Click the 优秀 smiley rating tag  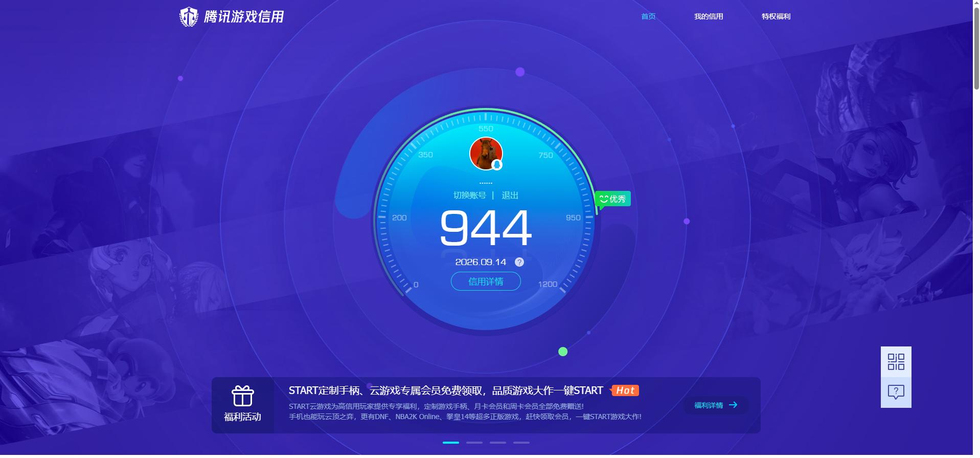click(613, 199)
